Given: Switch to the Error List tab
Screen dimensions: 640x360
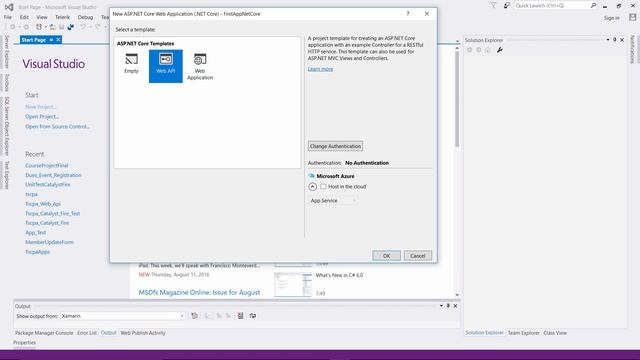Looking at the screenshot, I should click(87, 333).
